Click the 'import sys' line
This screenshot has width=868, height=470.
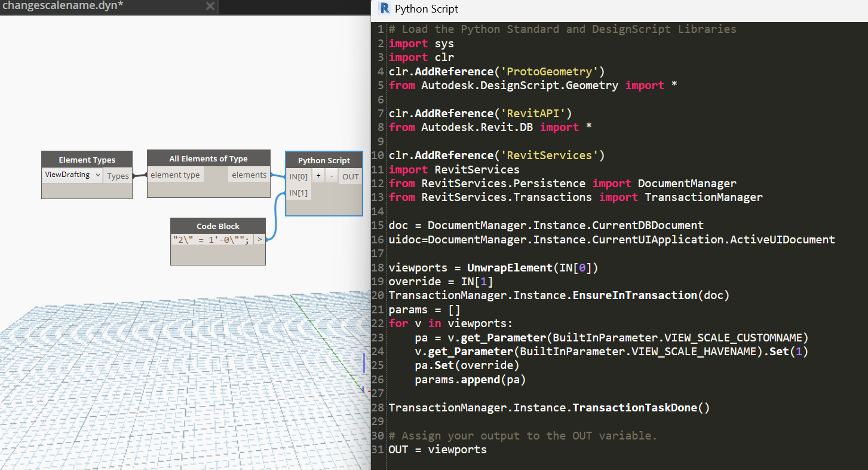pos(421,44)
